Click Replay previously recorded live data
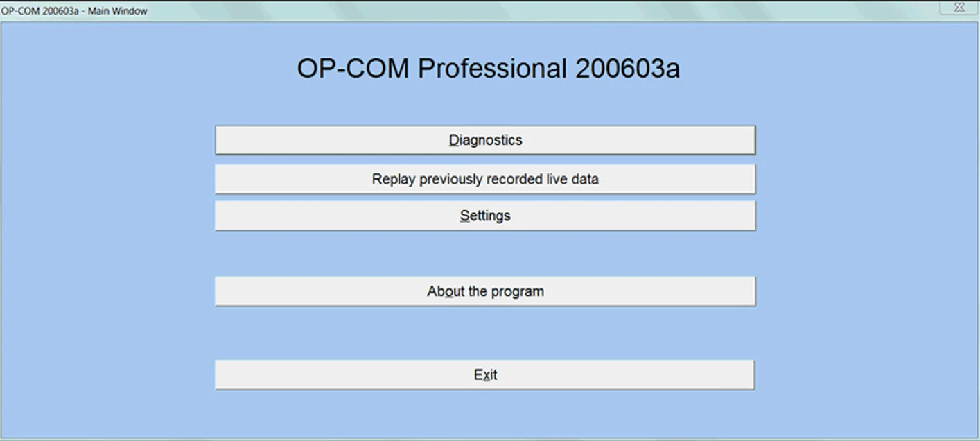Screen dimensions: 980x441 485,179
